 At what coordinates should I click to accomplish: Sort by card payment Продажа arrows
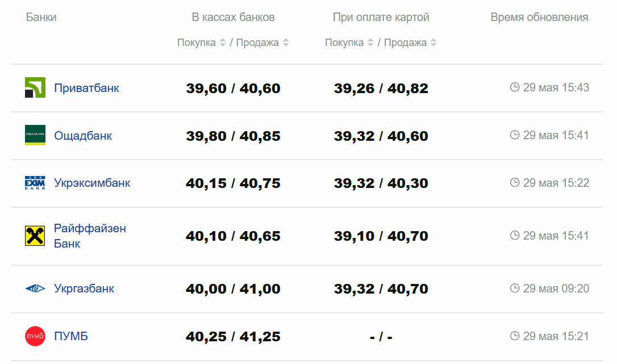(x=433, y=43)
